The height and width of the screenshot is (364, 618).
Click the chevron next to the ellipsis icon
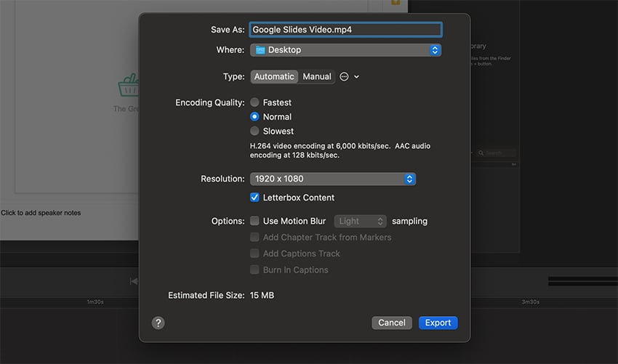point(357,77)
